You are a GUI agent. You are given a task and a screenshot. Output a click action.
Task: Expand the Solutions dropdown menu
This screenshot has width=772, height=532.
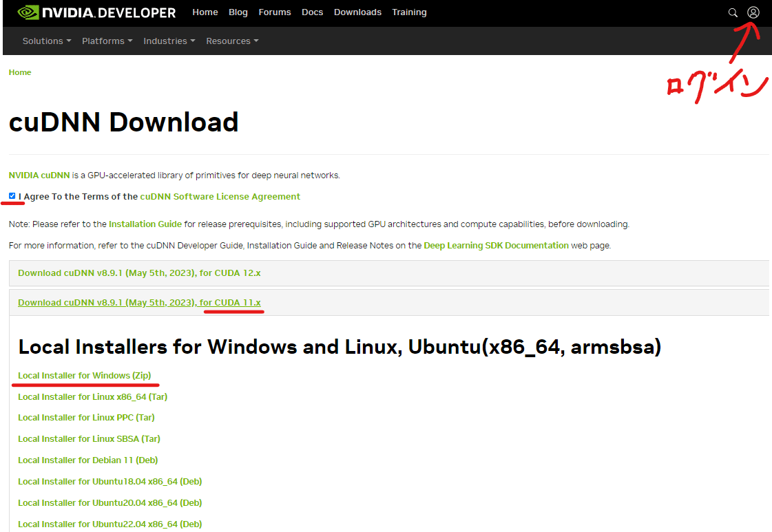(x=47, y=41)
